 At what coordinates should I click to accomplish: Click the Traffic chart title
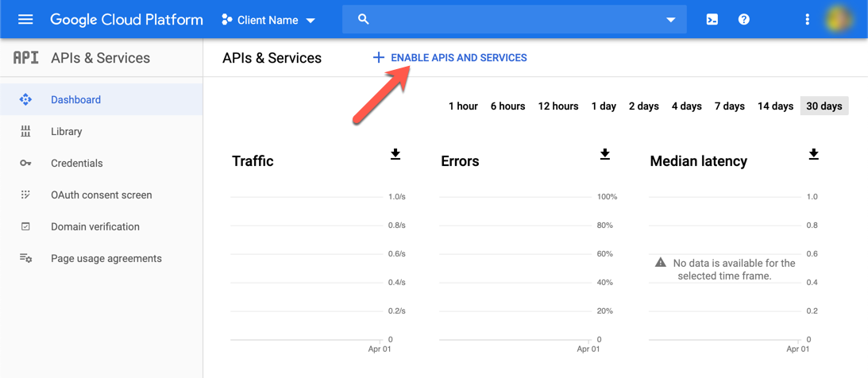253,161
